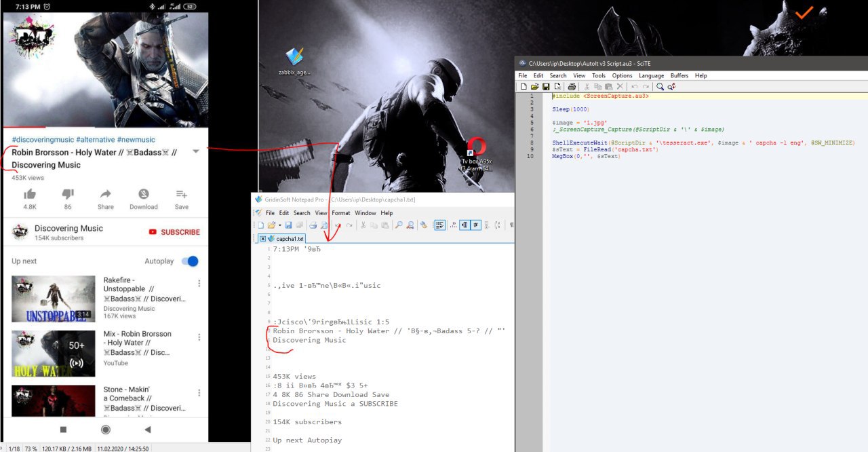
Task: Open File menu in GridinSoft Notepad
Action: (x=270, y=213)
